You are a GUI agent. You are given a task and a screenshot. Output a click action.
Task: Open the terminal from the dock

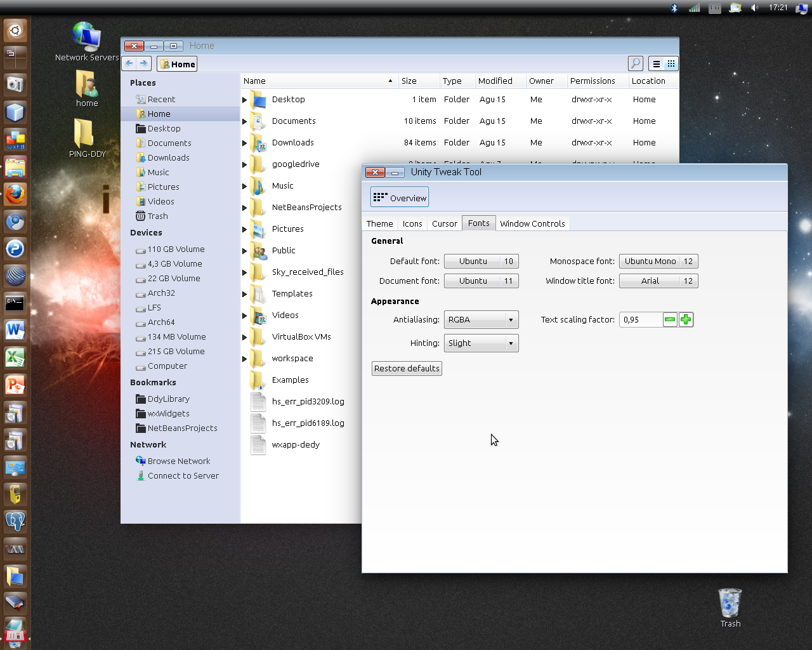(x=15, y=303)
